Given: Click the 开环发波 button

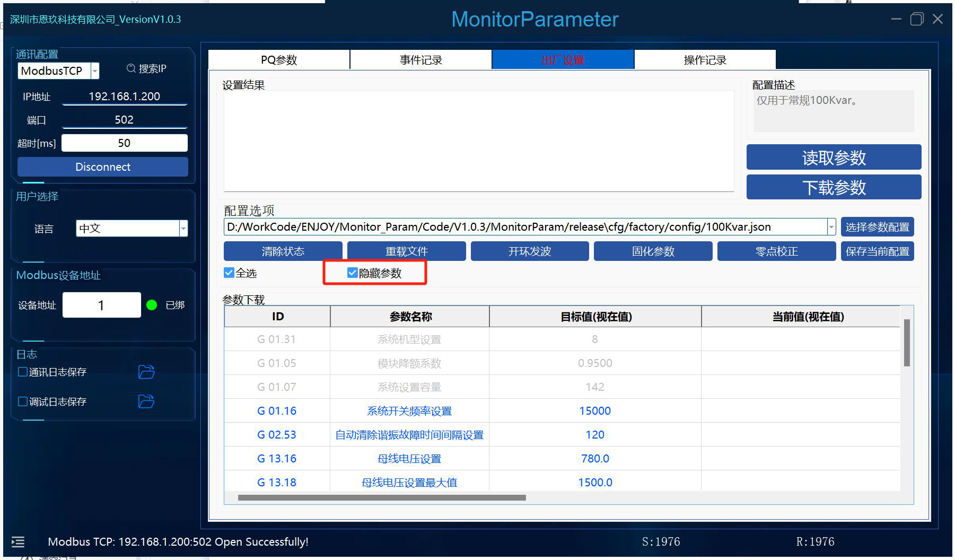Looking at the screenshot, I should coord(530,251).
